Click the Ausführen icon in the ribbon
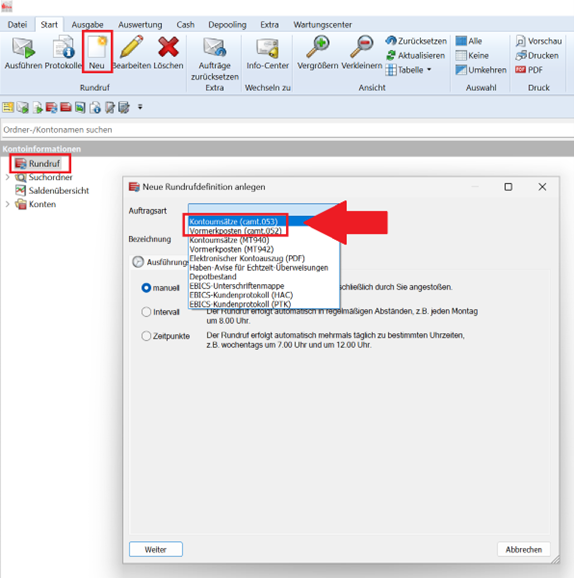 [24, 48]
